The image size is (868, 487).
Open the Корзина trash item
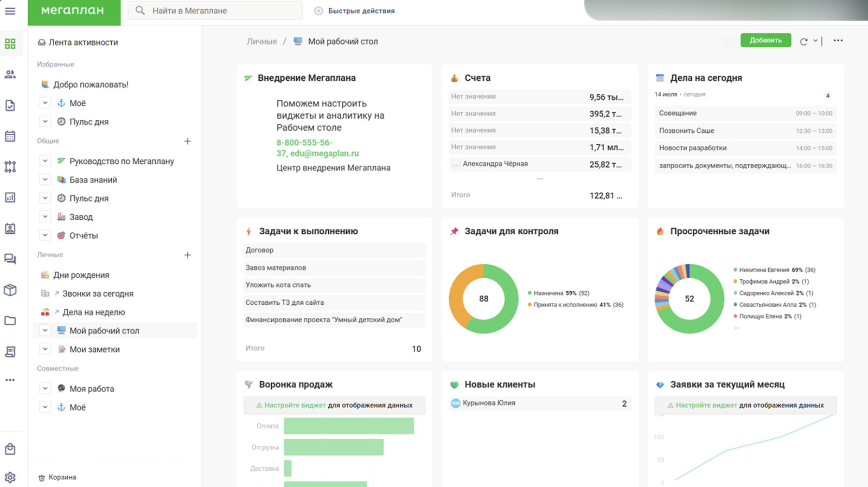click(62, 477)
